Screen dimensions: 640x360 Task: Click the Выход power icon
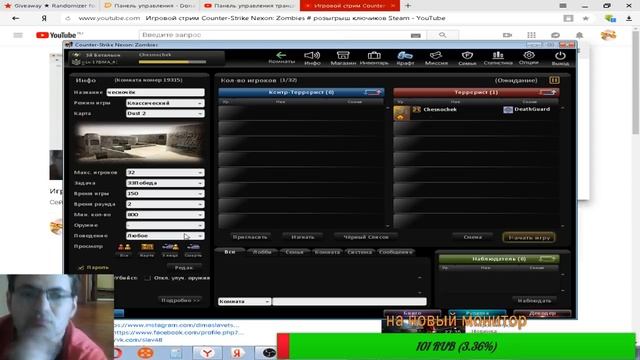(x=560, y=58)
